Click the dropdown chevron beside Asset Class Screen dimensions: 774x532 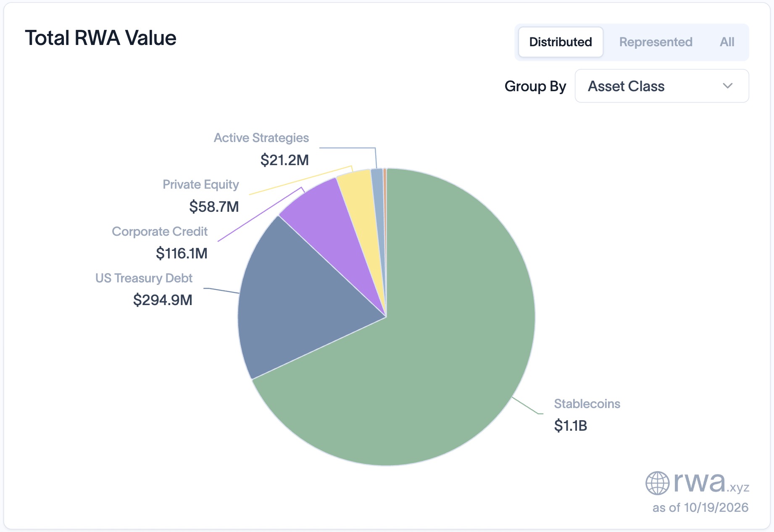(727, 86)
